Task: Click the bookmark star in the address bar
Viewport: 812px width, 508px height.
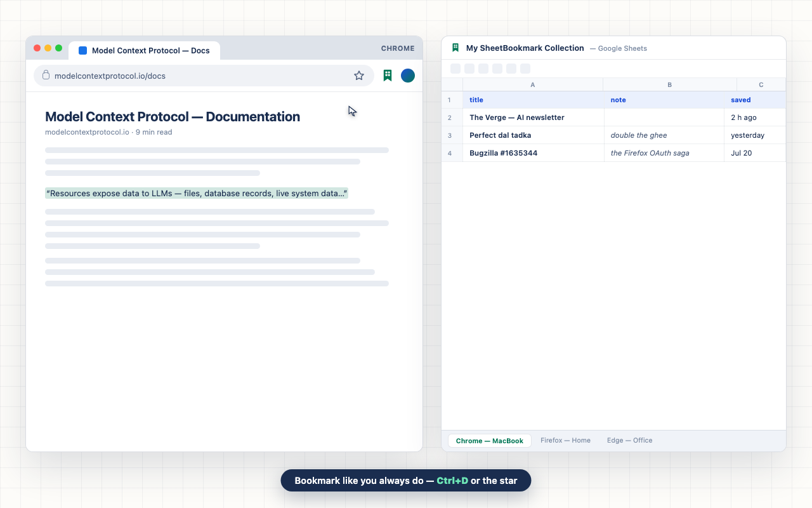Action: pos(359,76)
